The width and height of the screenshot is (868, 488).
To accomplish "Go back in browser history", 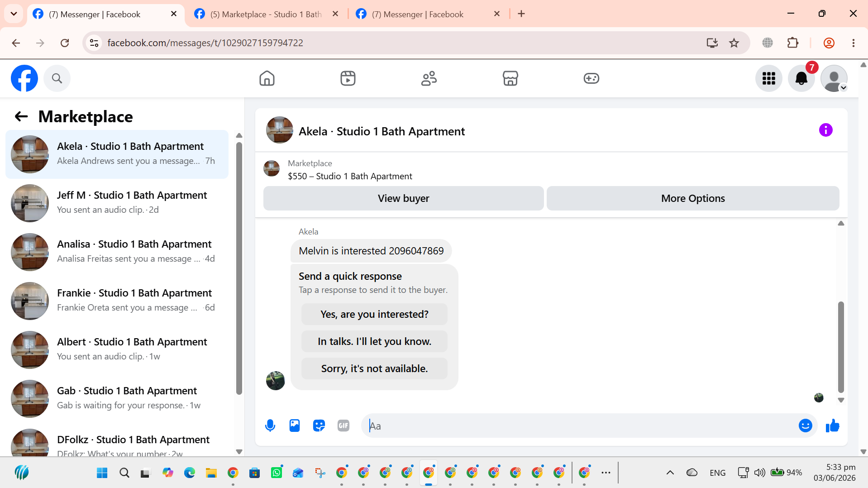I will point(16,43).
